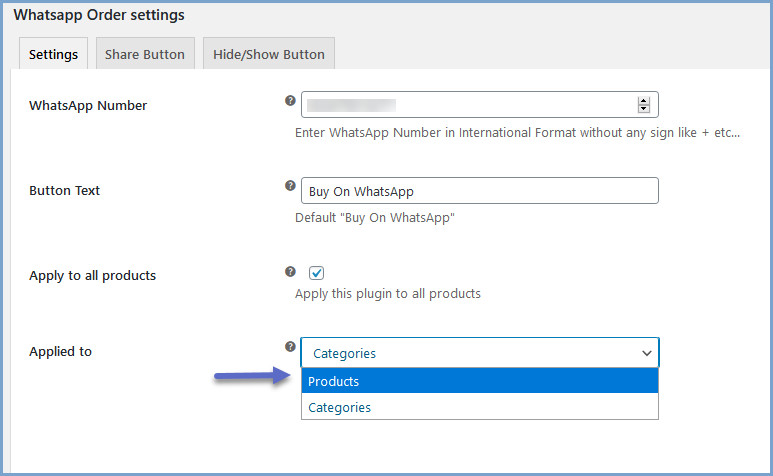This screenshot has height=476, width=773.
Task: Click help icon beside Button Text
Action: coord(290,185)
